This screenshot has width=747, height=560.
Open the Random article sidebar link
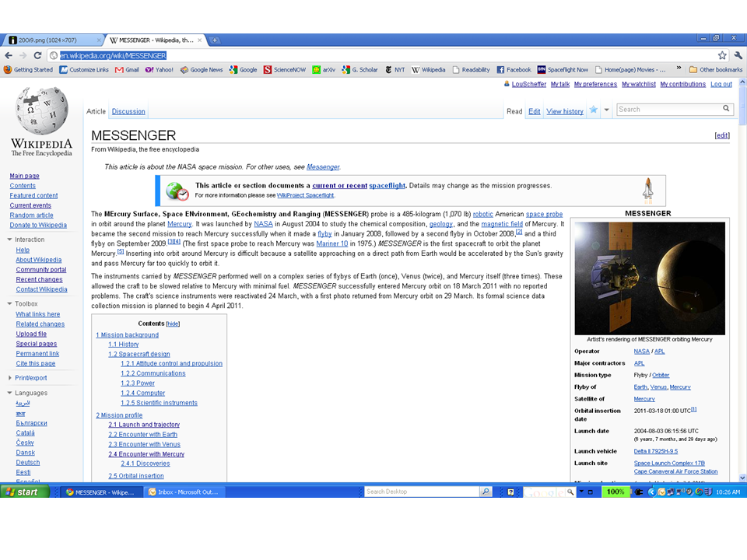(x=31, y=215)
